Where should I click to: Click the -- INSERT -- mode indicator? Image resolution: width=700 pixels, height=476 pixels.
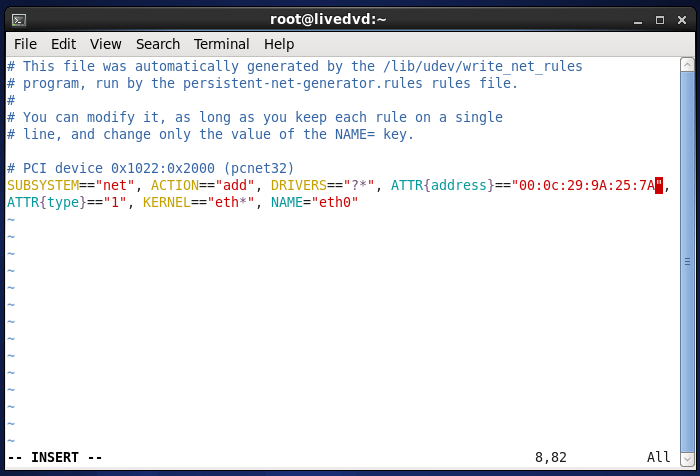pyautogui.click(x=55, y=457)
